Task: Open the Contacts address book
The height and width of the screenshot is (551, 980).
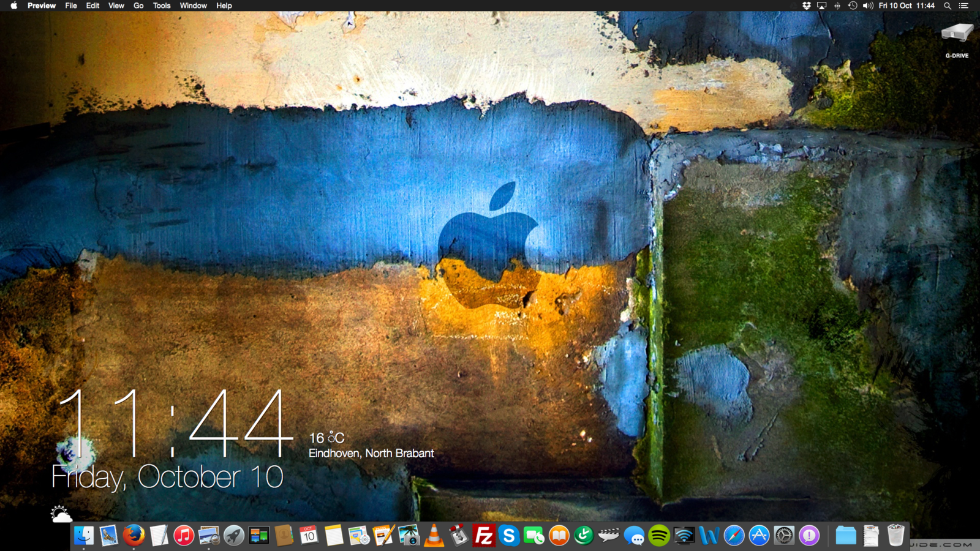Action: [284, 536]
